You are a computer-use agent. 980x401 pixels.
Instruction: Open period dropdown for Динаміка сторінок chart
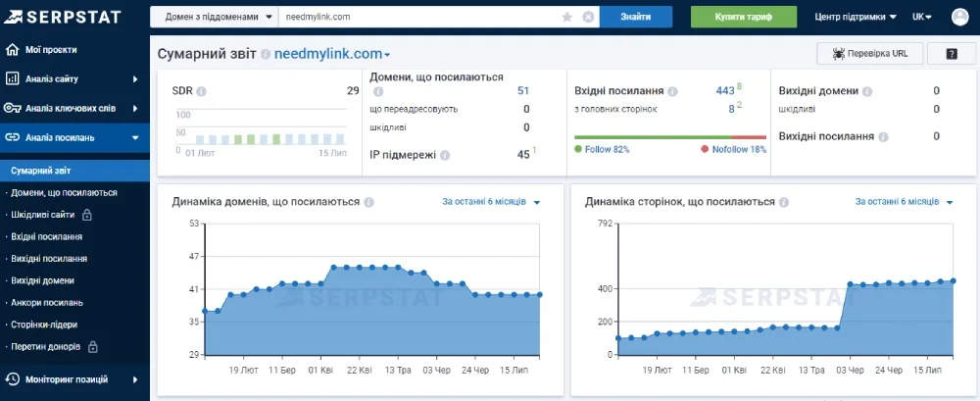[904, 202]
